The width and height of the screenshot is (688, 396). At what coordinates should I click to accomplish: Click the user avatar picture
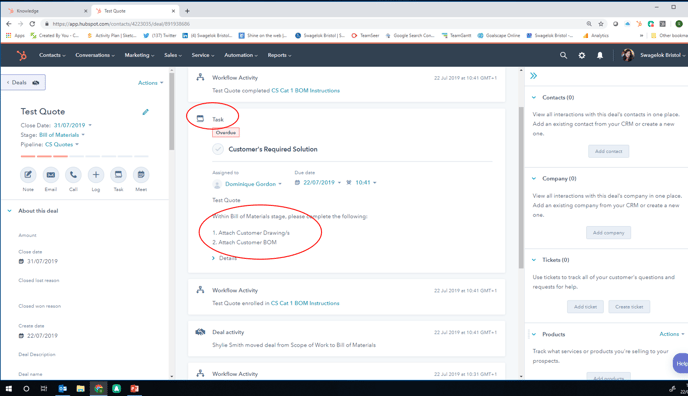point(628,55)
